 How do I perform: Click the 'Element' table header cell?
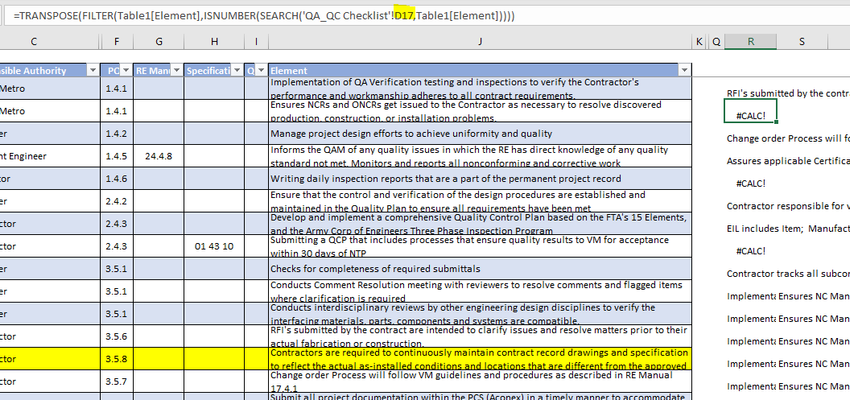click(480, 70)
